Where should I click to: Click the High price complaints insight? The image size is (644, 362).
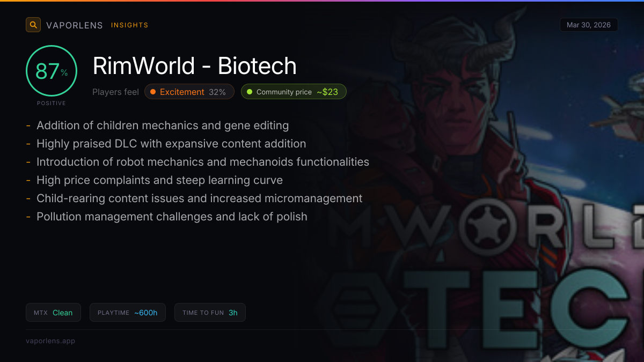[x=159, y=180]
